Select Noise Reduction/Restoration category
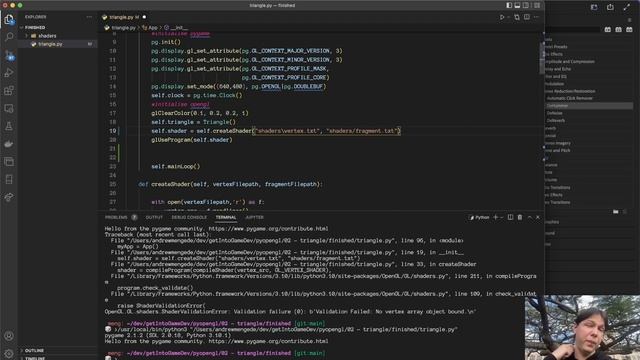The image size is (640, 360). click(x=570, y=91)
